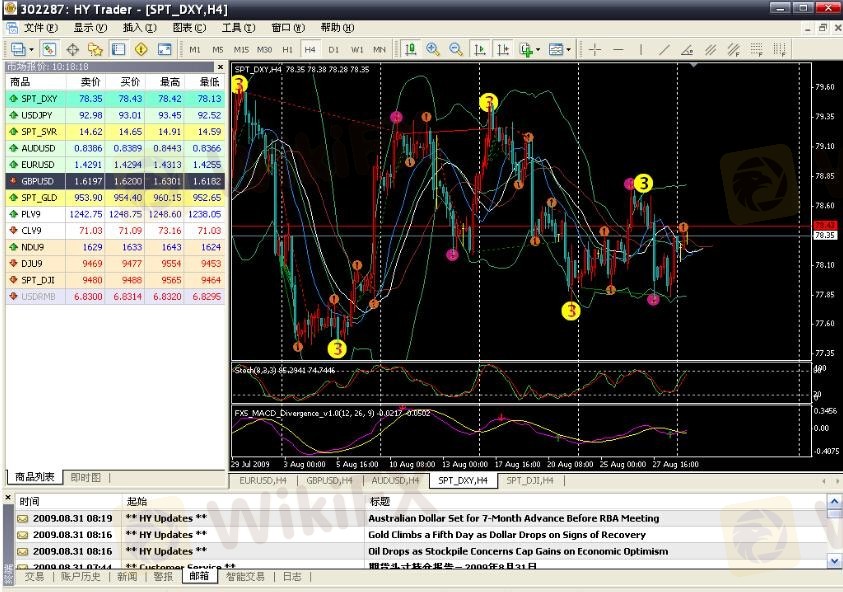Click the full screen chart icon

[x=165, y=49]
